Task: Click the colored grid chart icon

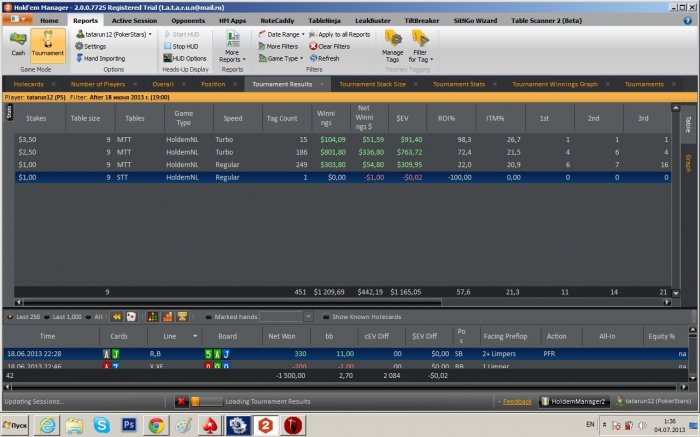Action: (153, 316)
